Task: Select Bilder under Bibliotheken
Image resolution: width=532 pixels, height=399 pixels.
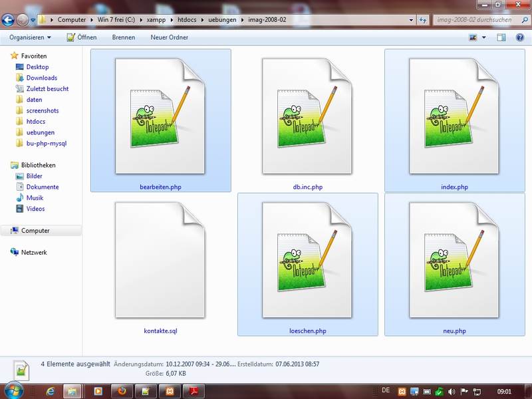Action: pyautogui.click(x=34, y=176)
